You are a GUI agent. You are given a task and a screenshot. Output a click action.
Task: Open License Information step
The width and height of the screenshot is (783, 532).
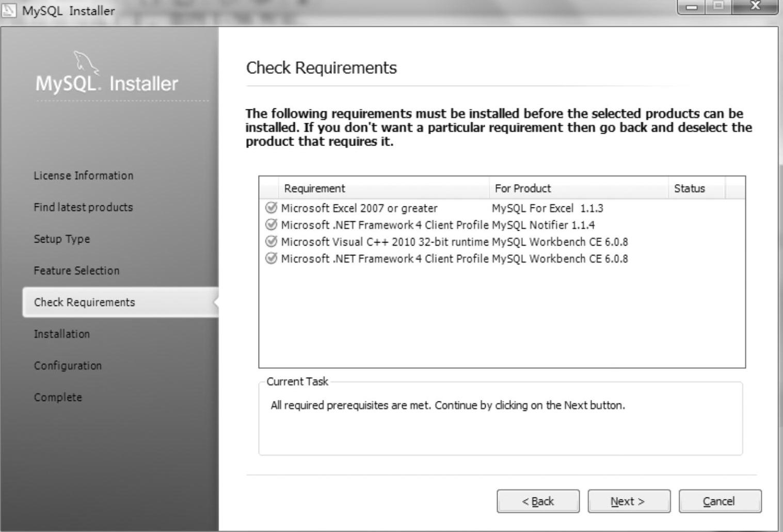84,175
